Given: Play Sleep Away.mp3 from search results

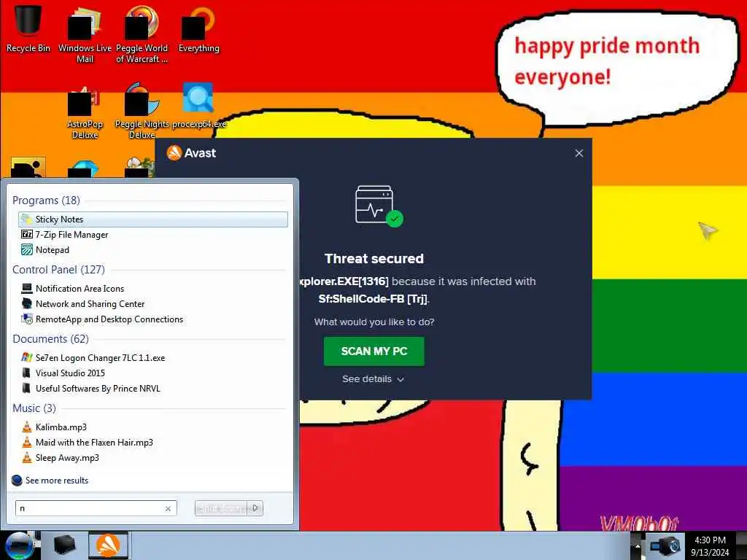Looking at the screenshot, I should pos(153,458).
